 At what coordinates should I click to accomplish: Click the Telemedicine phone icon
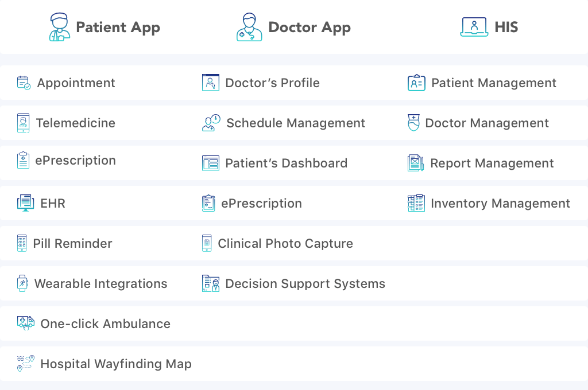click(23, 123)
